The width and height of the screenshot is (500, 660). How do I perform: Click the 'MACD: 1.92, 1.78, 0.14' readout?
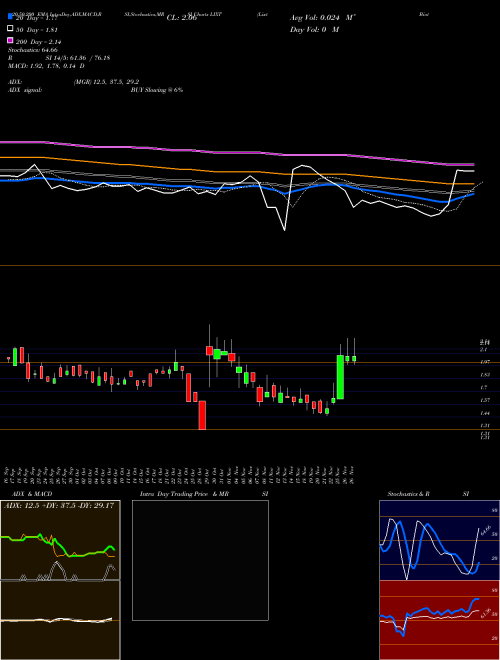pos(46,66)
